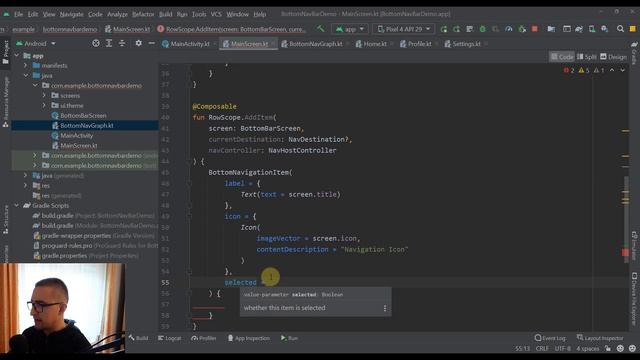The height and width of the screenshot is (360, 640).
Task: Open the Build tool window
Action: pos(138,338)
